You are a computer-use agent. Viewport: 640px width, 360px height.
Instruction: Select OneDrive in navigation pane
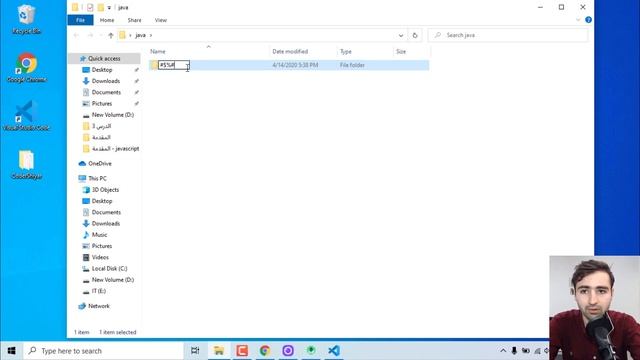pyautogui.click(x=100, y=164)
